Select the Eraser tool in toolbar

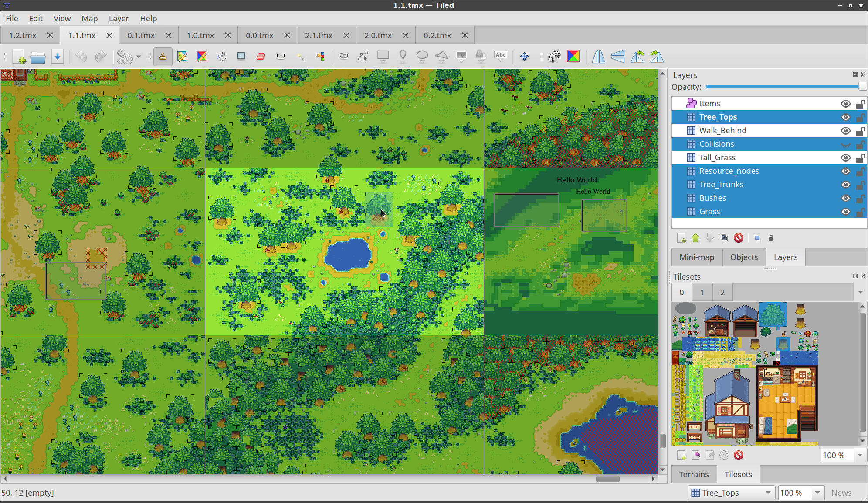[x=260, y=56]
